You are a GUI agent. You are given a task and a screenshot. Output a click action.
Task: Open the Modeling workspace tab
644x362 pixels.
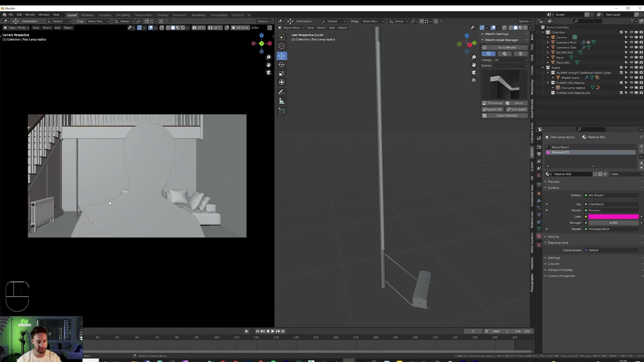tap(88, 15)
